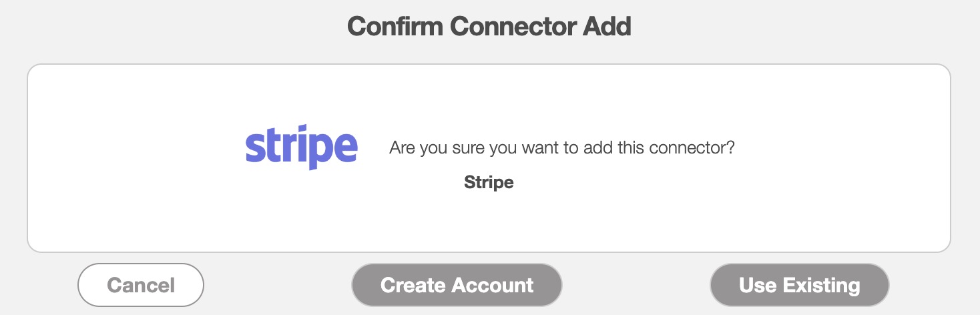Abort adding the connector with Cancel

pos(141,285)
